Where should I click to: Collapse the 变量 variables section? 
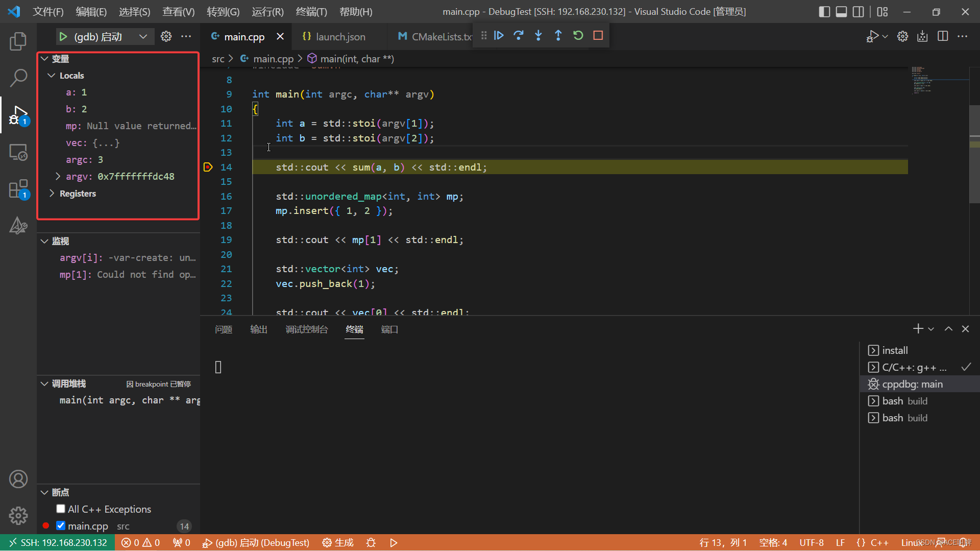coord(44,59)
